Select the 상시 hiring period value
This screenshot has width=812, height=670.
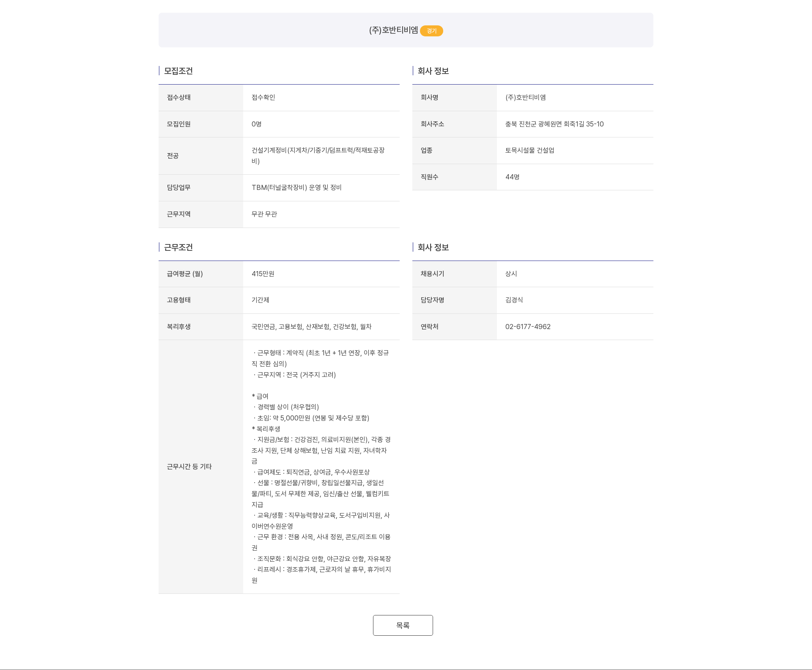click(511, 274)
